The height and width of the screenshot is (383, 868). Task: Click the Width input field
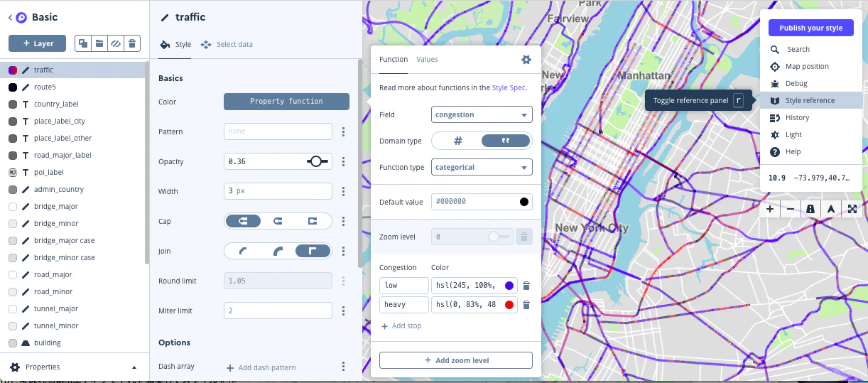pyautogui.click(x=278, y=191)
